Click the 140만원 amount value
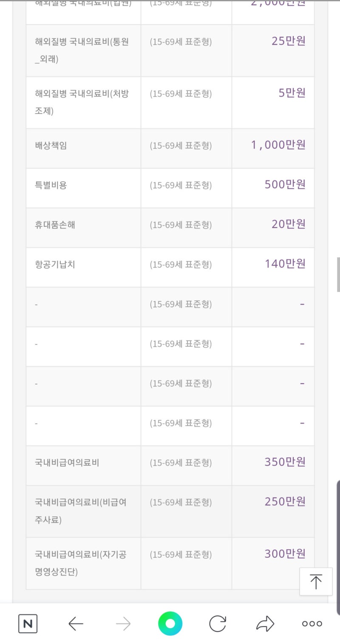 tap(285, 264)
